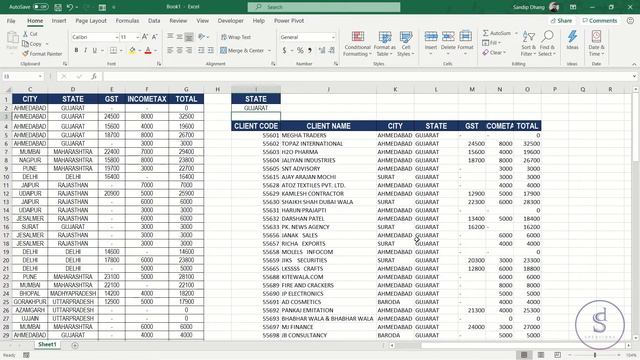
Task: Open Format as Table gallery
Action: (x=384, y=43)
